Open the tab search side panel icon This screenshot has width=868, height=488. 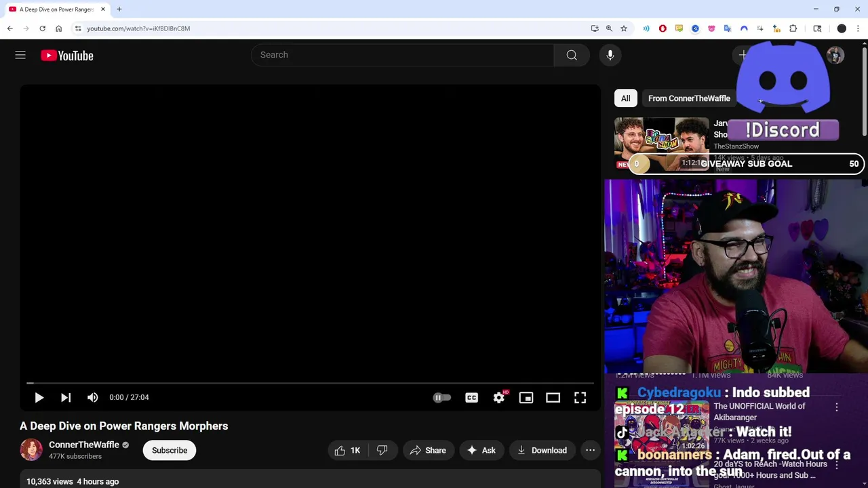click(x=817, y=28)
